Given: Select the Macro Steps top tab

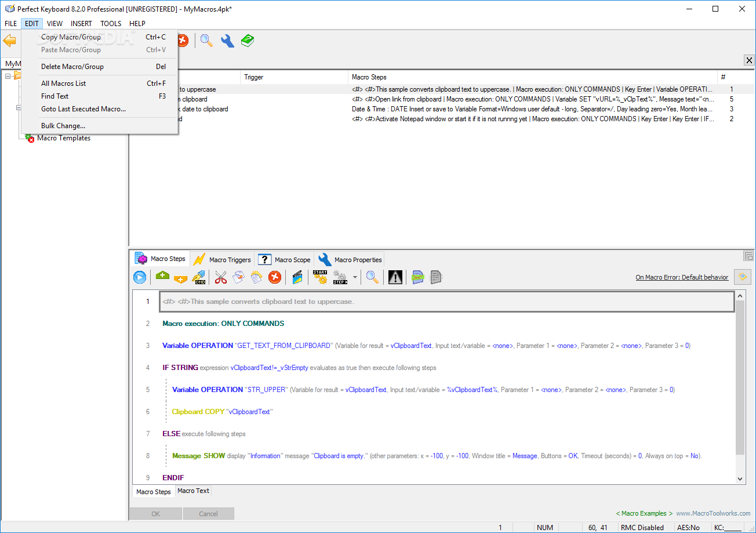Looking at the screenshot, I should tap(160, 259).
